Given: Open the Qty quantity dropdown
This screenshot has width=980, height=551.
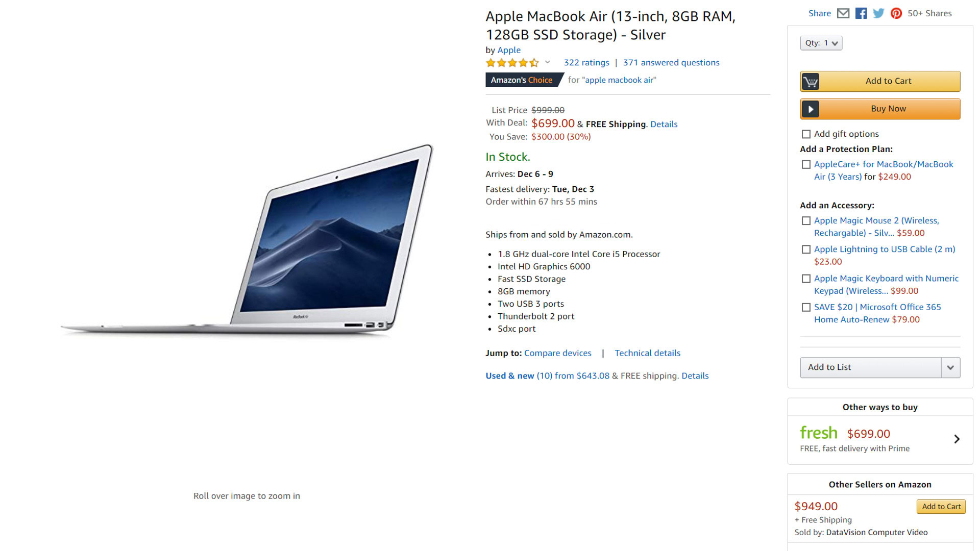Looking at the screenshot, I should [821, 43].
